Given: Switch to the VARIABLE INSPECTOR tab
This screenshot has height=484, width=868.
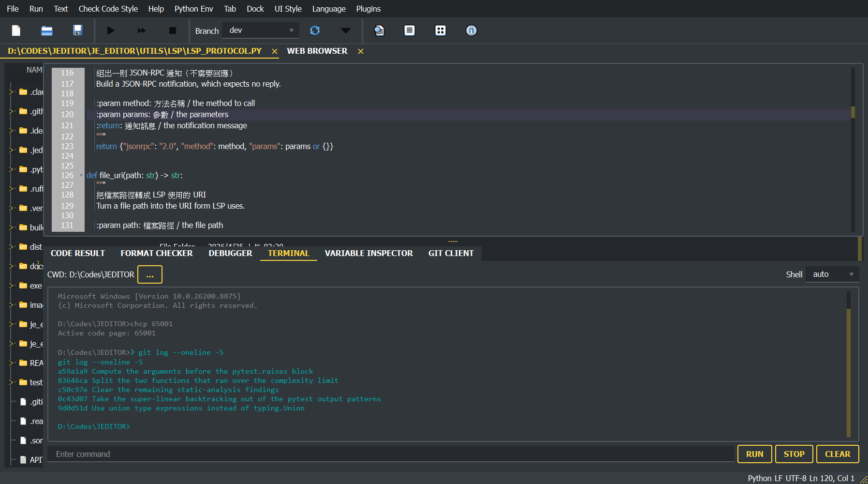Looking at the screenshot, I should [x=369, y=253].
